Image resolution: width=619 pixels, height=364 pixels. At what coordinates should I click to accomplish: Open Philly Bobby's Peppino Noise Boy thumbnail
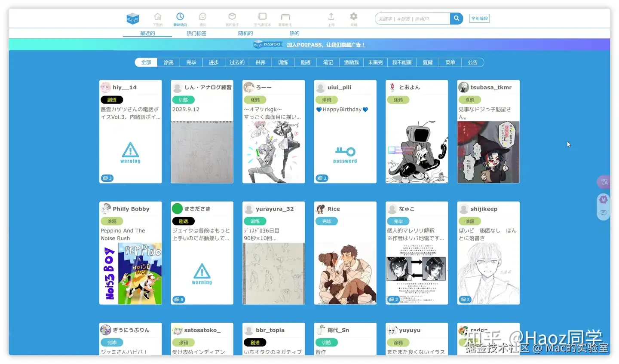[x=131, y=274]
